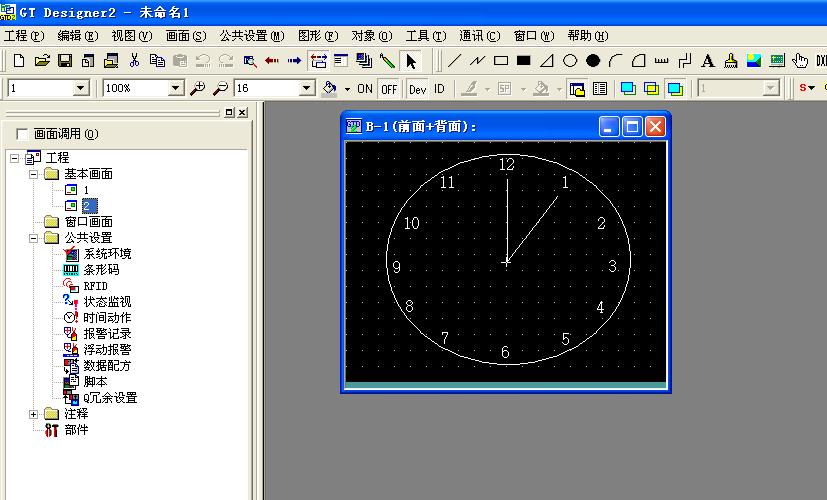Select the Line drawing tool

point(454,61)
